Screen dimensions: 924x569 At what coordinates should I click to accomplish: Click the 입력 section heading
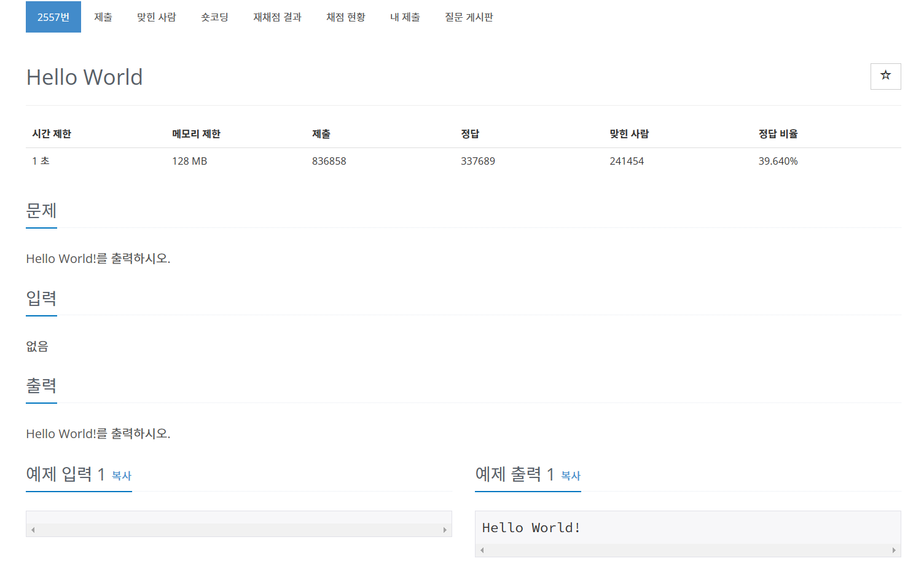coord(41,299)
